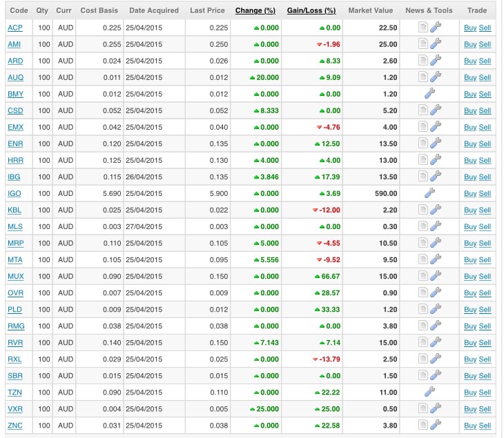Open the wrench tools icon for RXL
This screenshot has height=438, width=504.
[x=436, y=359]
